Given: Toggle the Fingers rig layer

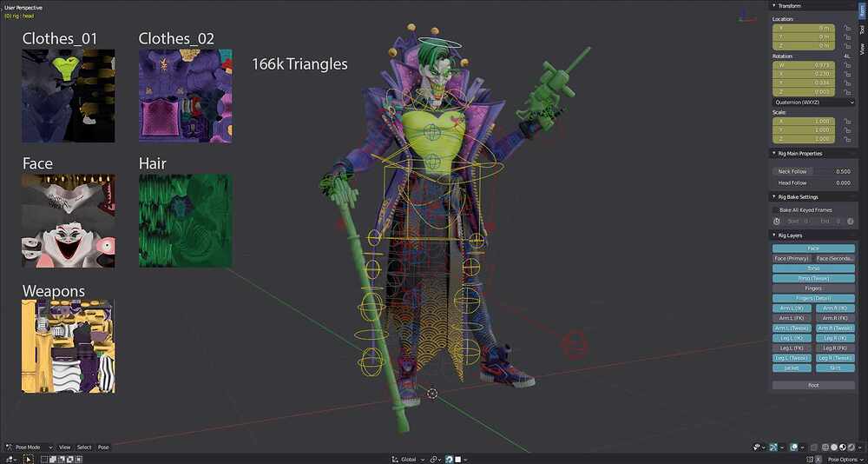Looking at the screenshot, I should [813, 288].
